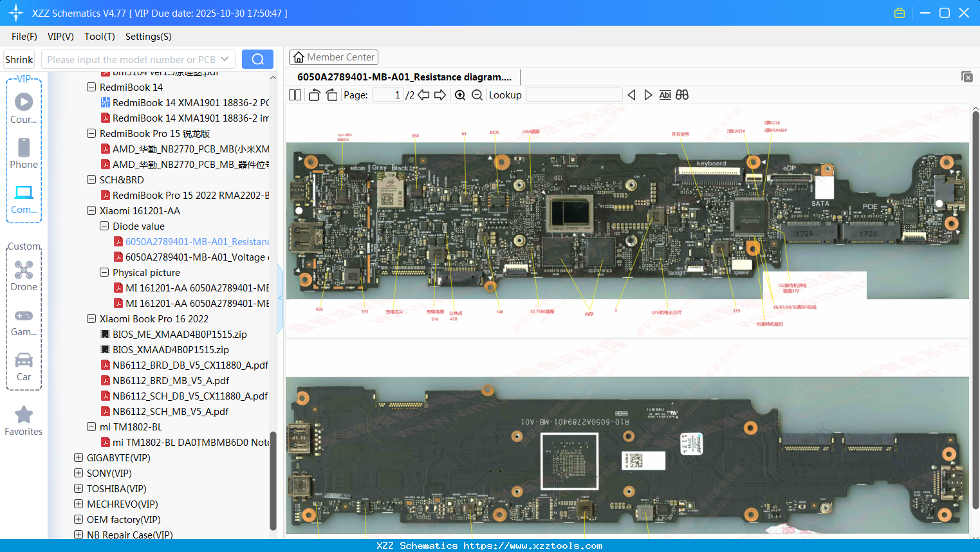Open the Member Center button
Image resolution: width=980 pixels, height=552 pixels.
coord(333,57)
